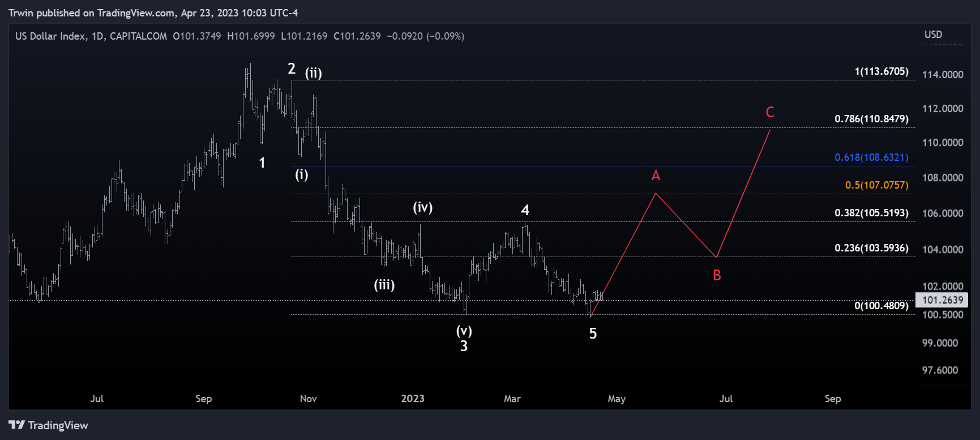980x440 pixels.
Task: Click the change value −0.0920 (−0.09%)
Action: coord(426,36)
